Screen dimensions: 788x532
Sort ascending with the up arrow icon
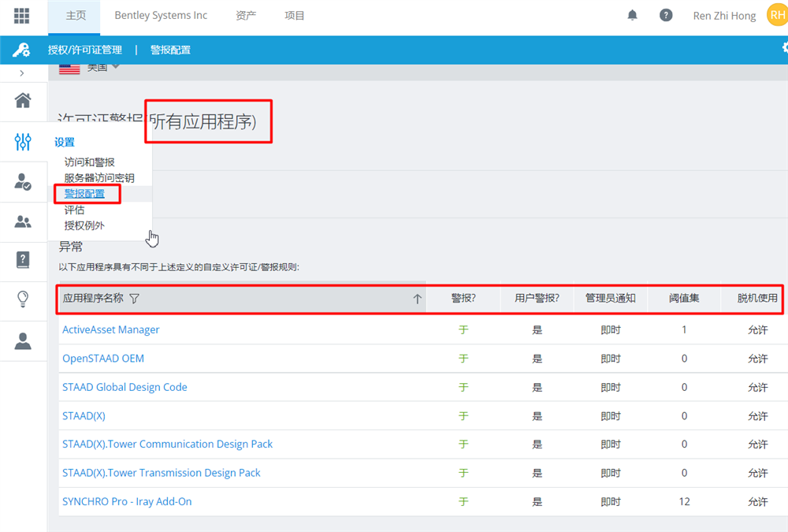click(417, 299)
